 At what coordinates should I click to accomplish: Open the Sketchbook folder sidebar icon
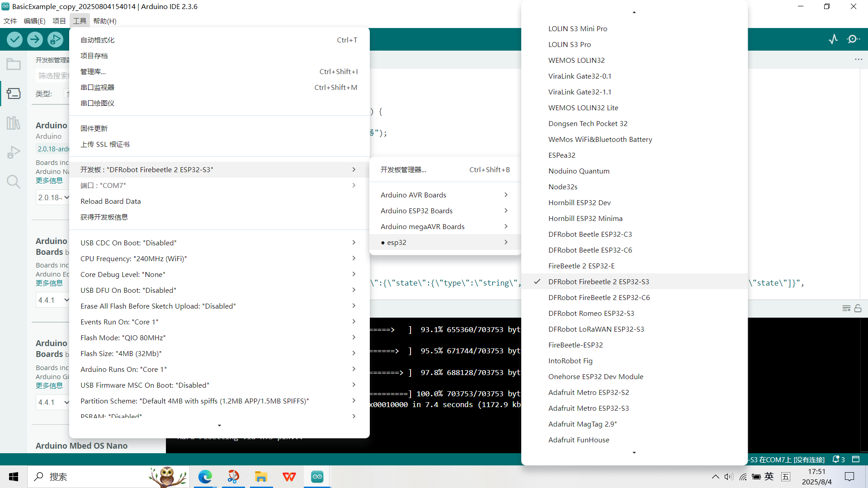pos(14,64)
